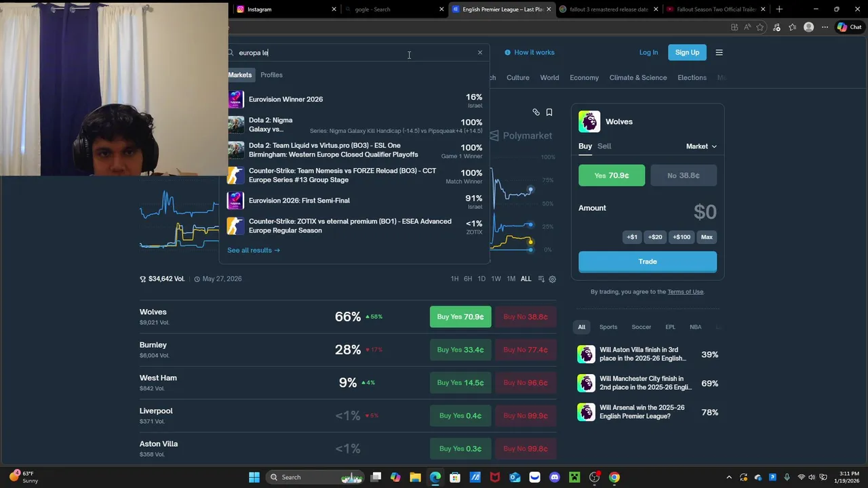
Task: Click the Max amount button
Action: click(x=707, y=237)
